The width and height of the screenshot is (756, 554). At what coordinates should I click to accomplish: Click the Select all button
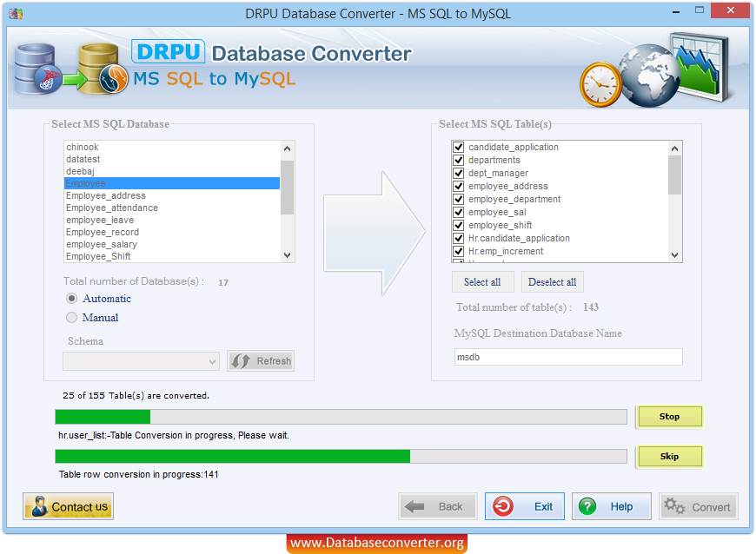pos(482,282)
